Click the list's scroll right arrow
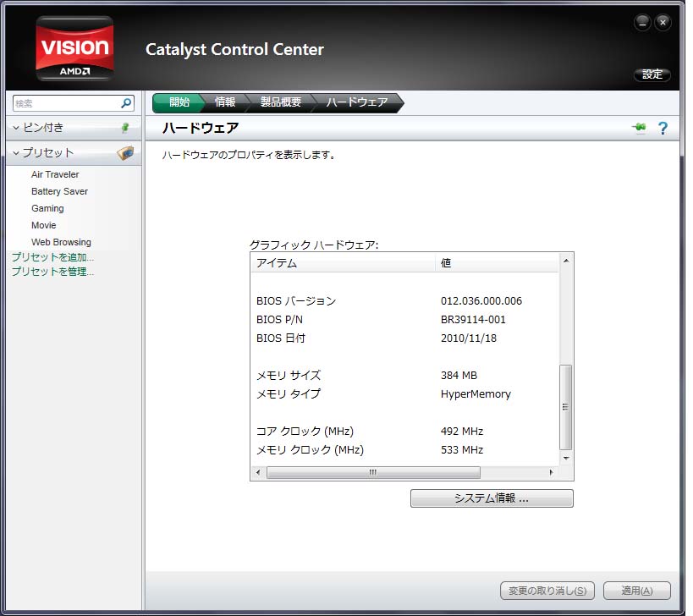 tap(551, 472)
